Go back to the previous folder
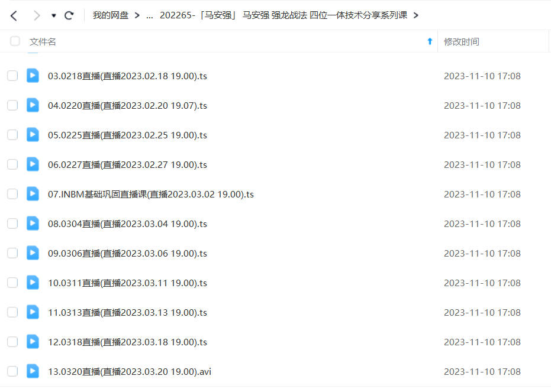Screen dimensions: 551x392 point(14,15)
